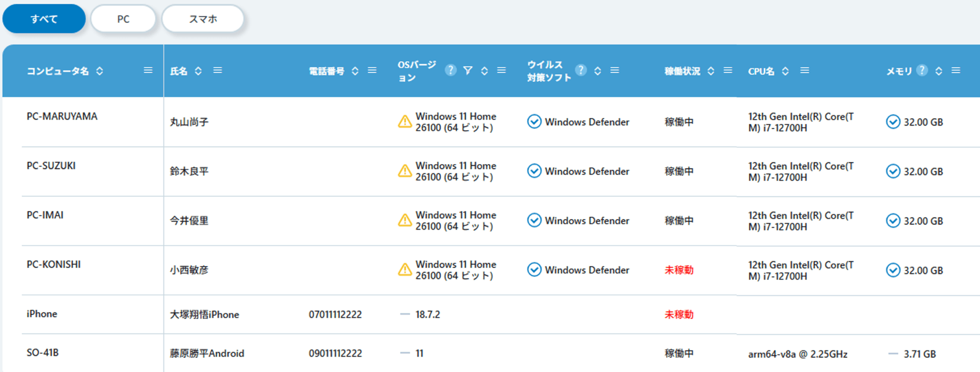980x372 pixels.
Task: Switch to the PC tab
Action: pos(123,19)
